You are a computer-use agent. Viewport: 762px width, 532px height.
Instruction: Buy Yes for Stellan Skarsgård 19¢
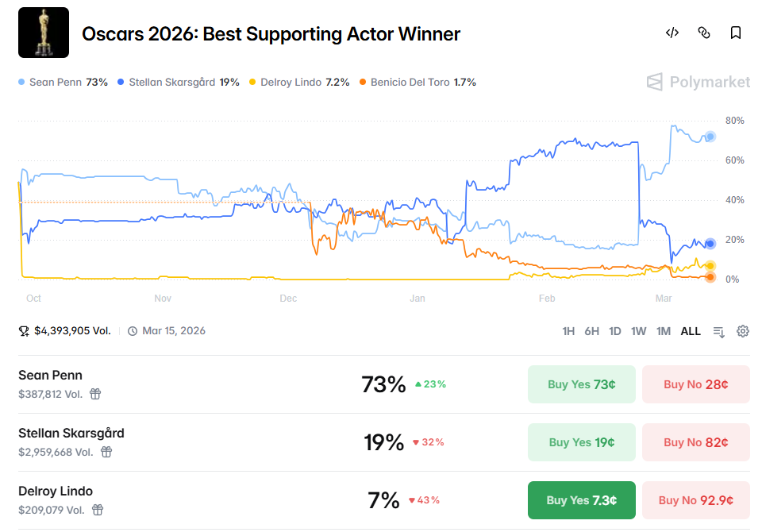pyautogui.click(x=582, y=442)
